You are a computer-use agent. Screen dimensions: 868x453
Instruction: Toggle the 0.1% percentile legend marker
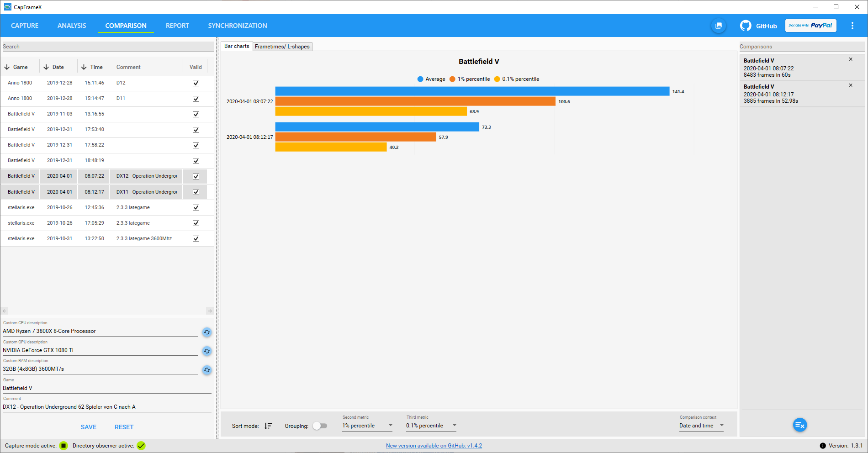(x=497, y=79)
